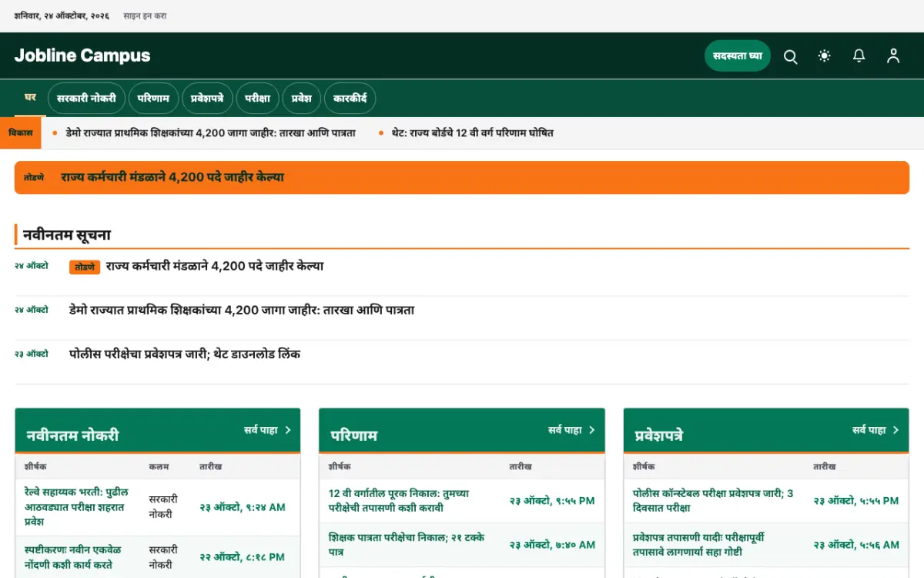This screenshot has height=578, width=924.
Task: Click date २२ ऑक्टो, ८:१८ PM in jobs table
Action: coord(243,557)
